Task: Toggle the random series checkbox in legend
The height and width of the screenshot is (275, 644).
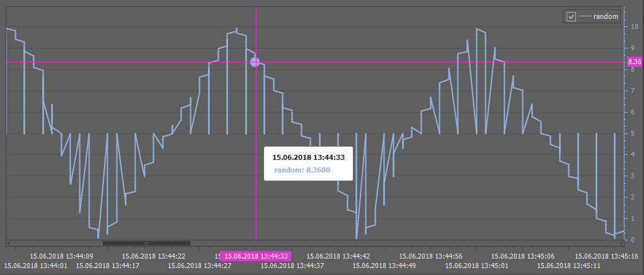Action: [x=571, y=16]
